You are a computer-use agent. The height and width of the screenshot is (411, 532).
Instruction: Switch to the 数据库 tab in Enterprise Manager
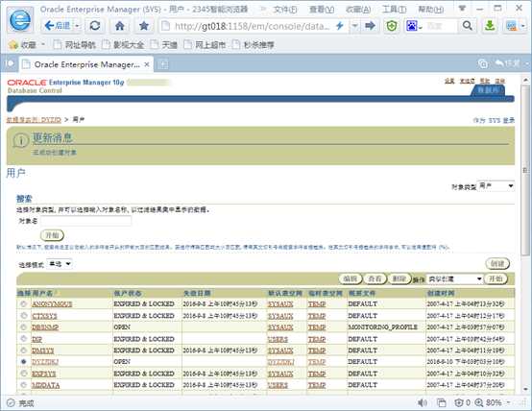[488, 90]
